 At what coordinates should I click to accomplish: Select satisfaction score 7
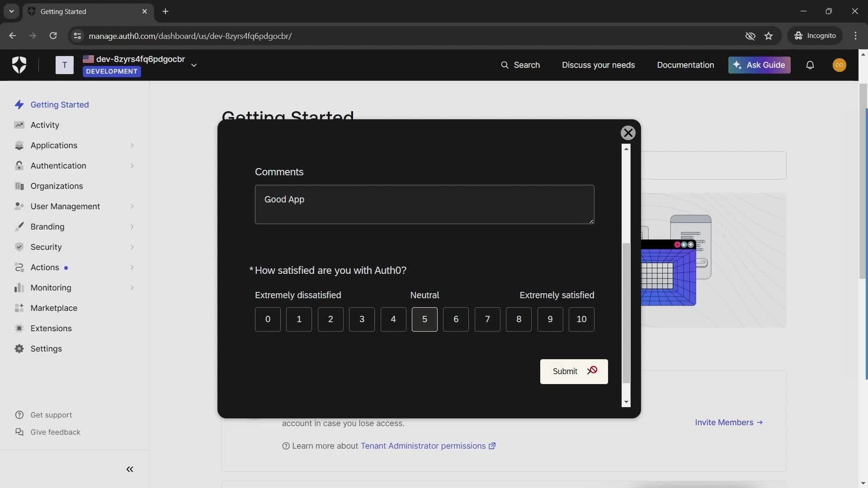487,319
